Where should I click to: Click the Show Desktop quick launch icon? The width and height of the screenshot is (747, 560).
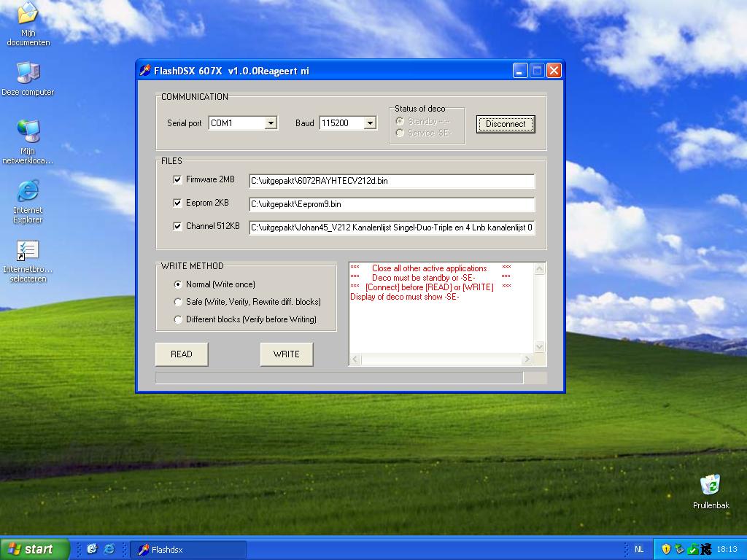click(x=92, y=549)
